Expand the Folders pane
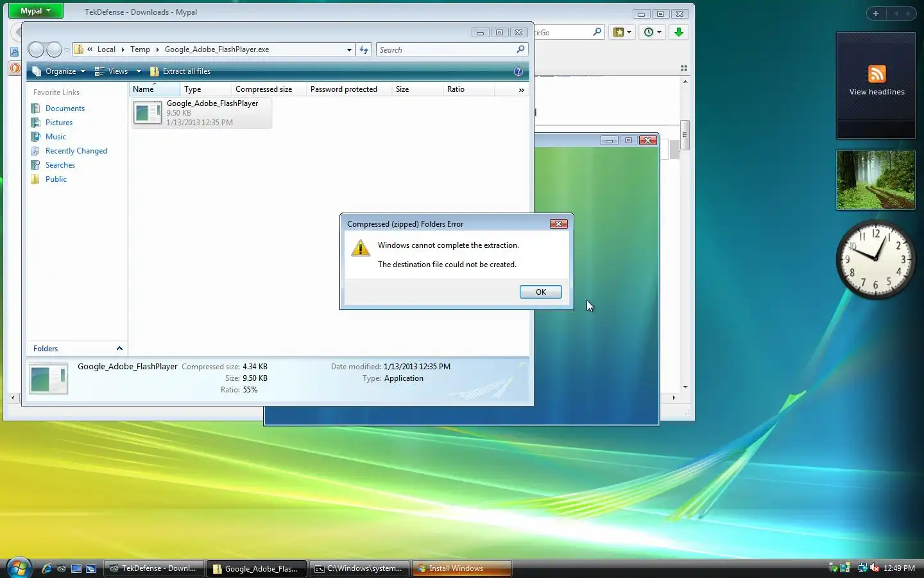 click(77, 349)
